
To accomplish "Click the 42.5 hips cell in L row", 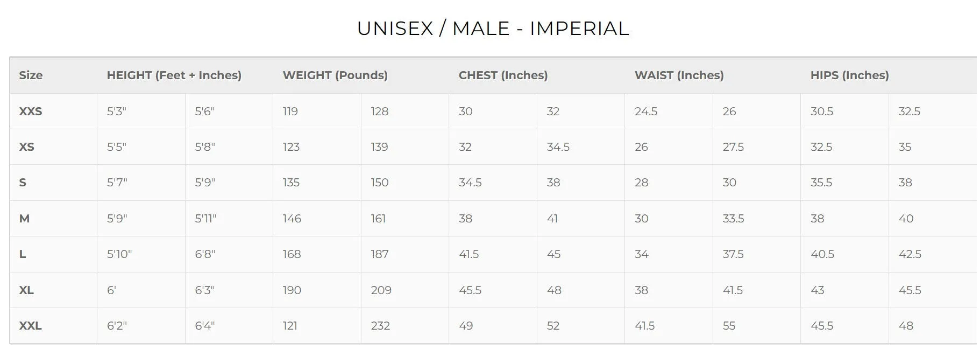I will 910,254.
